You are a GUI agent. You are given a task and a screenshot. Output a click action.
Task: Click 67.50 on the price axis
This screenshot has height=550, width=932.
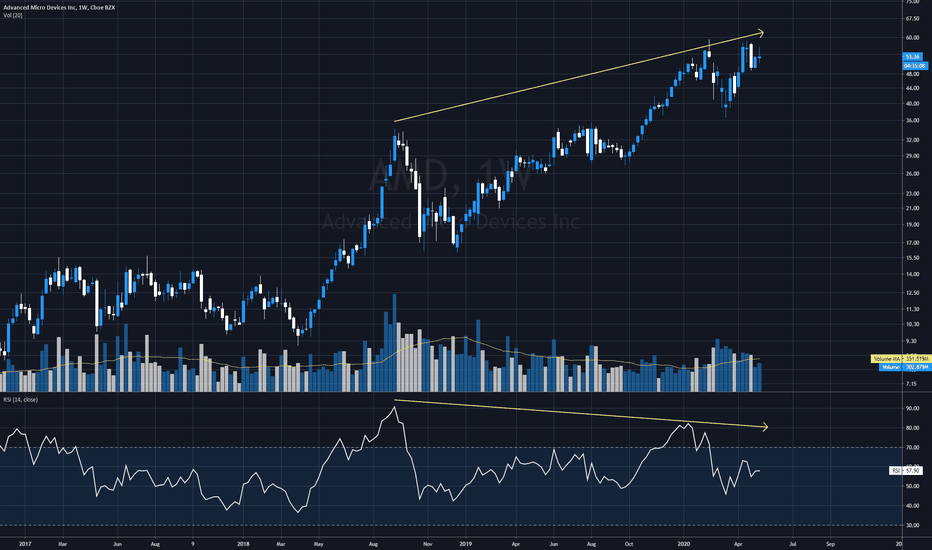coord(912,19)
